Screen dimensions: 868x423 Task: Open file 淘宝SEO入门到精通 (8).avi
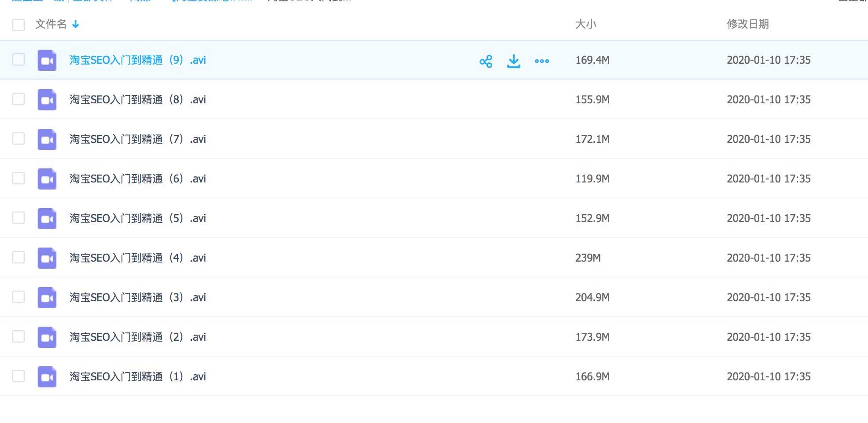tap(138, 100)
